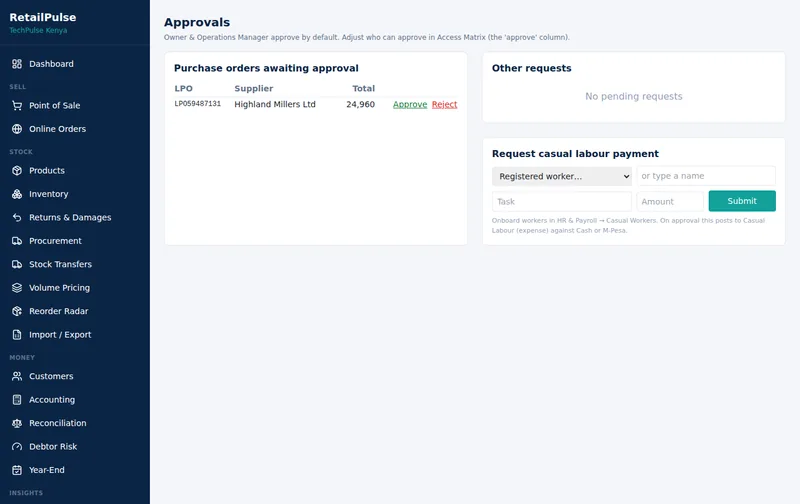Click the LPO column header

click(x=184, y=89)
